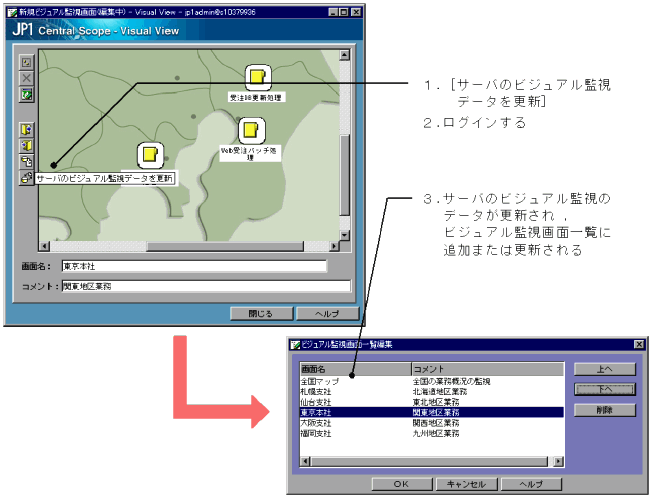Click the list dialog scroll left arrow
Screen dimensions: 651x498
coord(306,461)
